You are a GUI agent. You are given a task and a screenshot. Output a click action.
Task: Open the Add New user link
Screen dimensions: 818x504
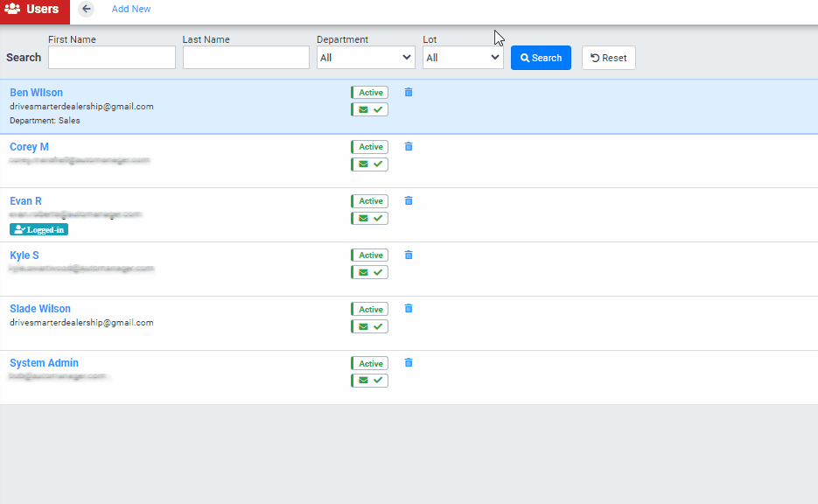tap(131, 9)
